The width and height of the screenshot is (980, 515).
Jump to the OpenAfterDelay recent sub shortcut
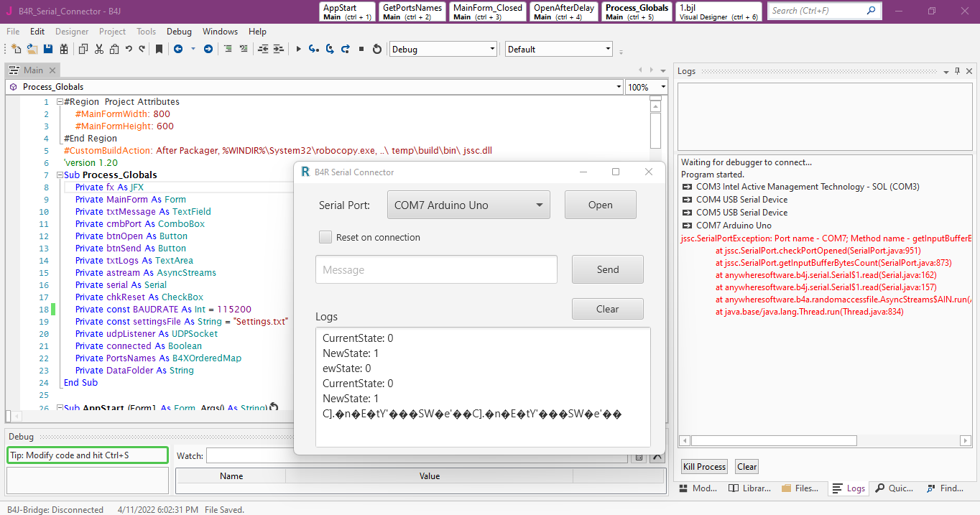click(563, 11)
